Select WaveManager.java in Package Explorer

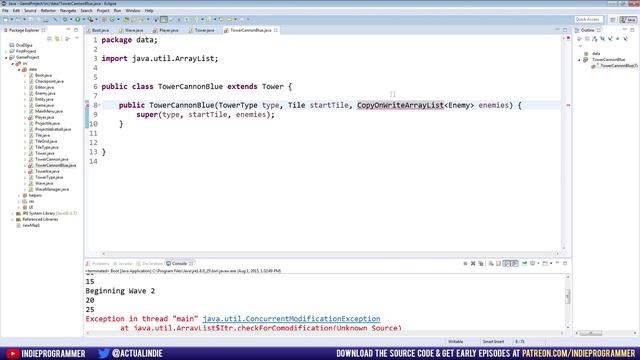pyautogui.click(x=52, y=189)
